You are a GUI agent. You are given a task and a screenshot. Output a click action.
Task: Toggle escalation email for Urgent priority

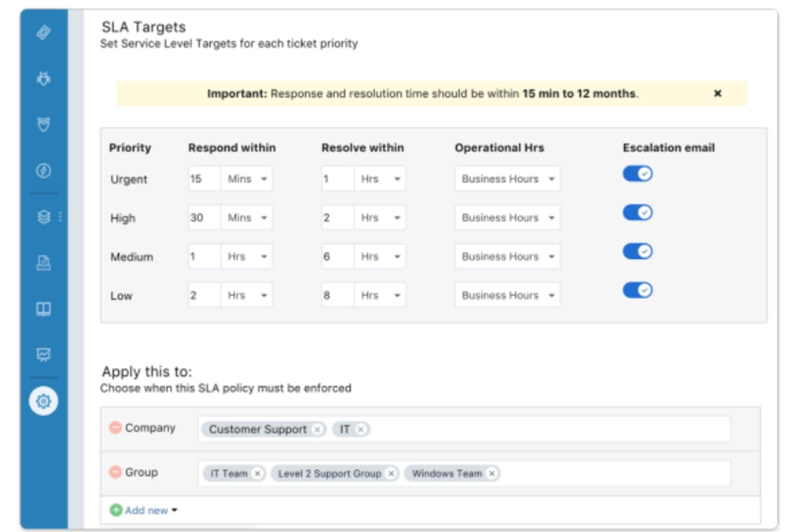(x=638, y=174)
